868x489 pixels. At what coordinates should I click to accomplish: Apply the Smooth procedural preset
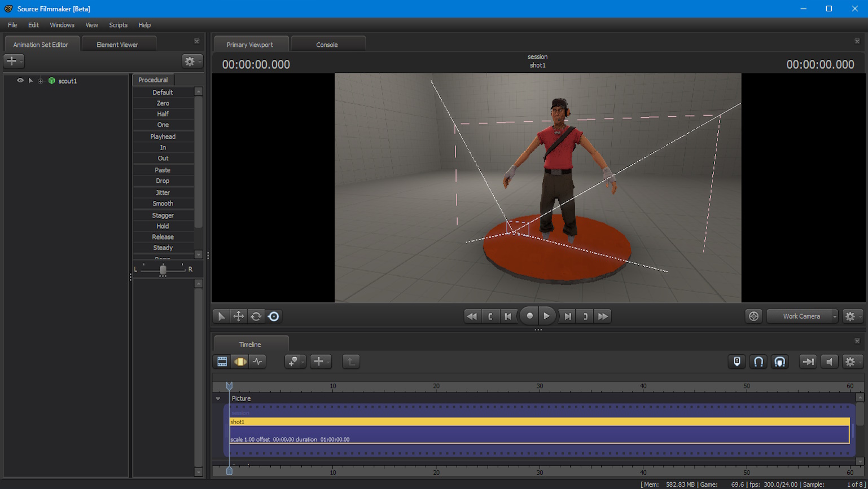163,203
